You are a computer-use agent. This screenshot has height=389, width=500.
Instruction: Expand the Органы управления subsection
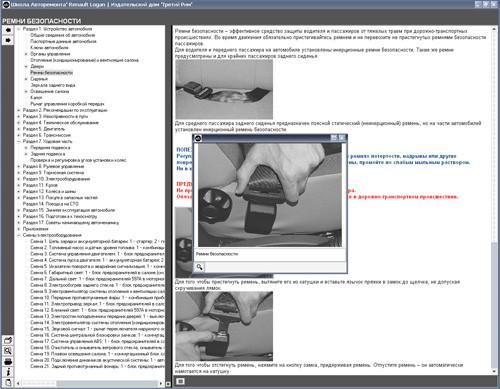point(26,54)
